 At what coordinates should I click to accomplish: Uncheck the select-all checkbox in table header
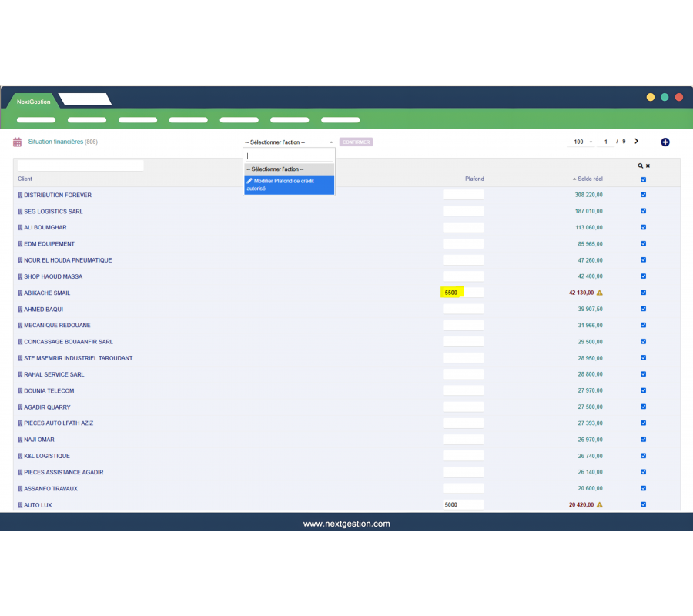tap(643, 179)
